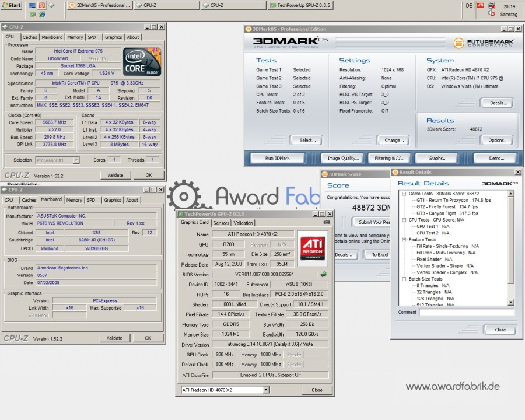Click the Result Details scrollbar up arrow
This screenshot has height=420, width=525.
pos(510,194)
